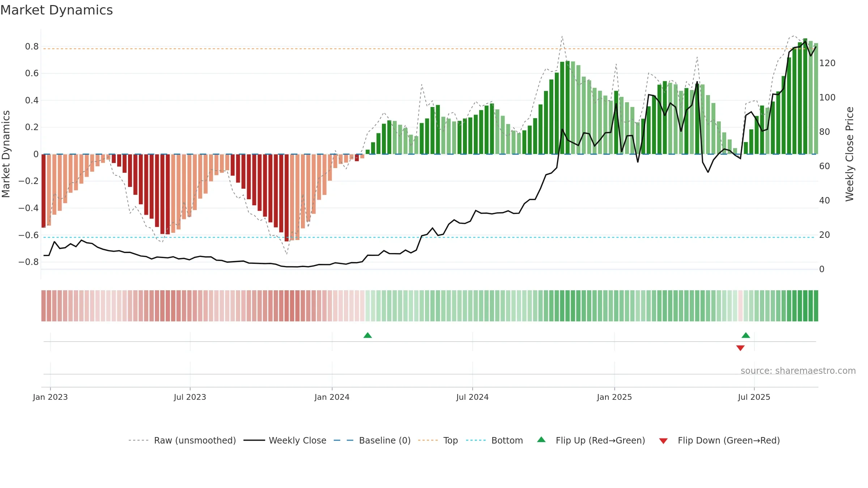Toggle Flip Up (Red→Green) legend entry
Screen dimensions: 868x488
click(x=591, y=440)
